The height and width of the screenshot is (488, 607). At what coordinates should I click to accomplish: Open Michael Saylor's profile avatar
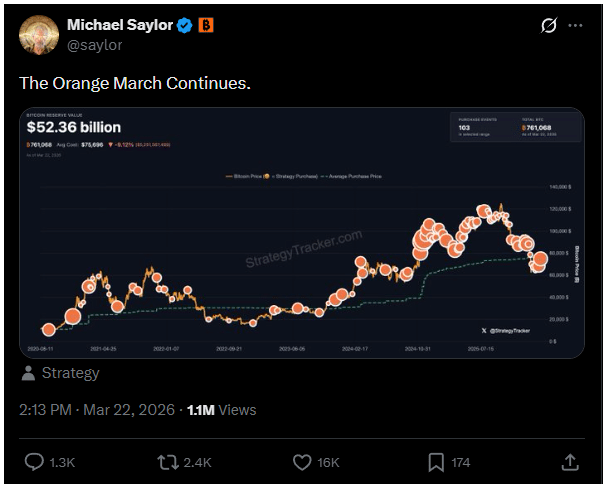click(39, 34)
